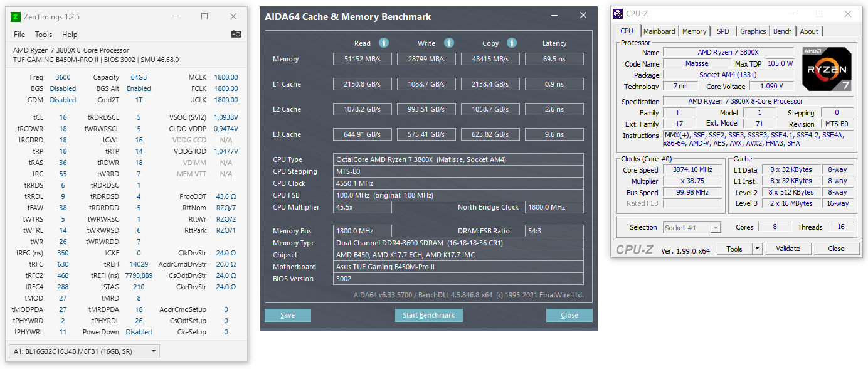Click the MCLK value 1800.00 in ZenTimings
Viewport: 868px width, 369px height.
(x=226, y=77)
